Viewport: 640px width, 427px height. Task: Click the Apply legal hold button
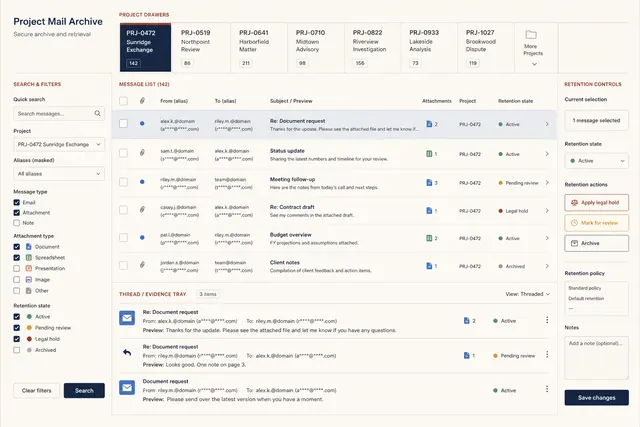[596, 202]
